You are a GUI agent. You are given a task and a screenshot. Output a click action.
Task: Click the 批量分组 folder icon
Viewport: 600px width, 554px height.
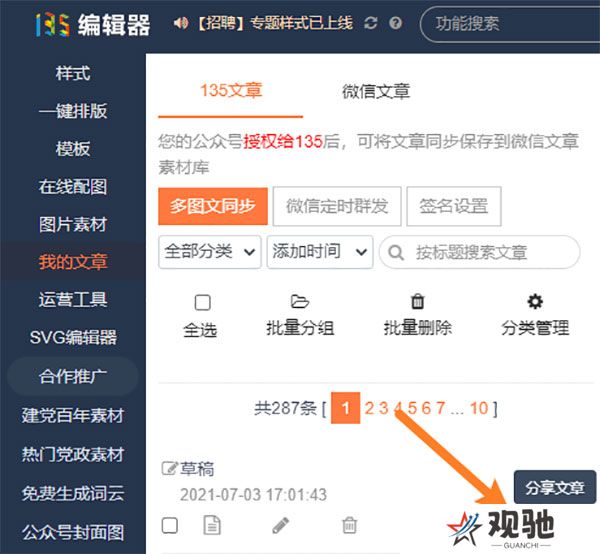coord(300,301)
